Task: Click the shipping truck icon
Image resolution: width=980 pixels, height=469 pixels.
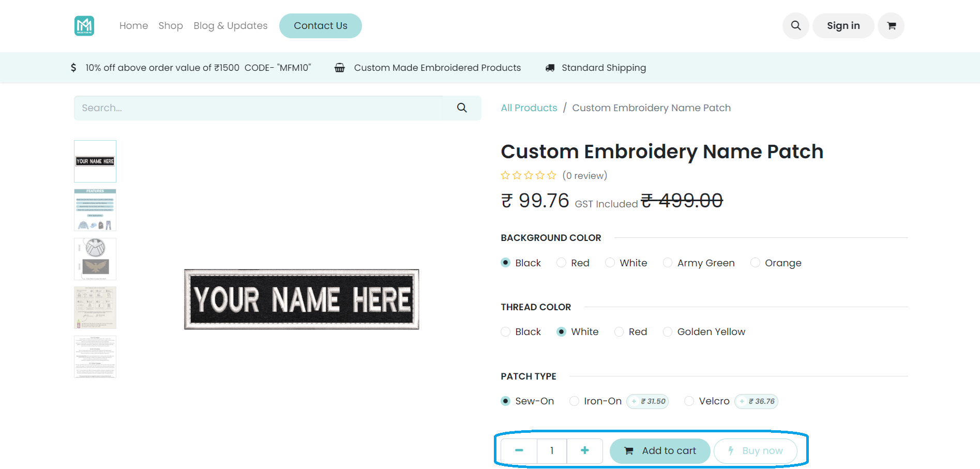Action: (550, 68)
